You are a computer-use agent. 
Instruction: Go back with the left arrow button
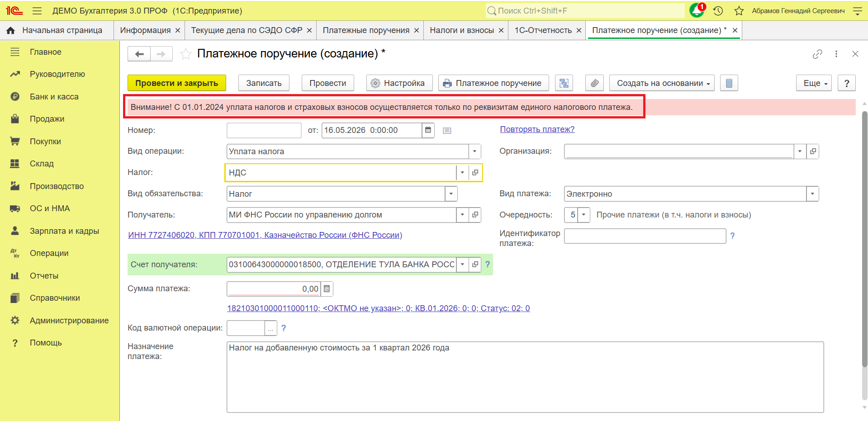139,54
